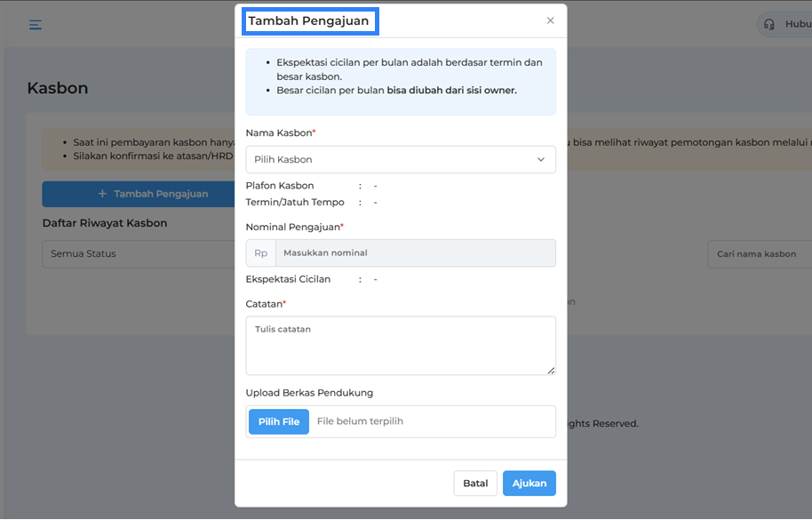Click the Nama Kasbon field label
This screenshot has width=812, height=520.
point(280,133)
